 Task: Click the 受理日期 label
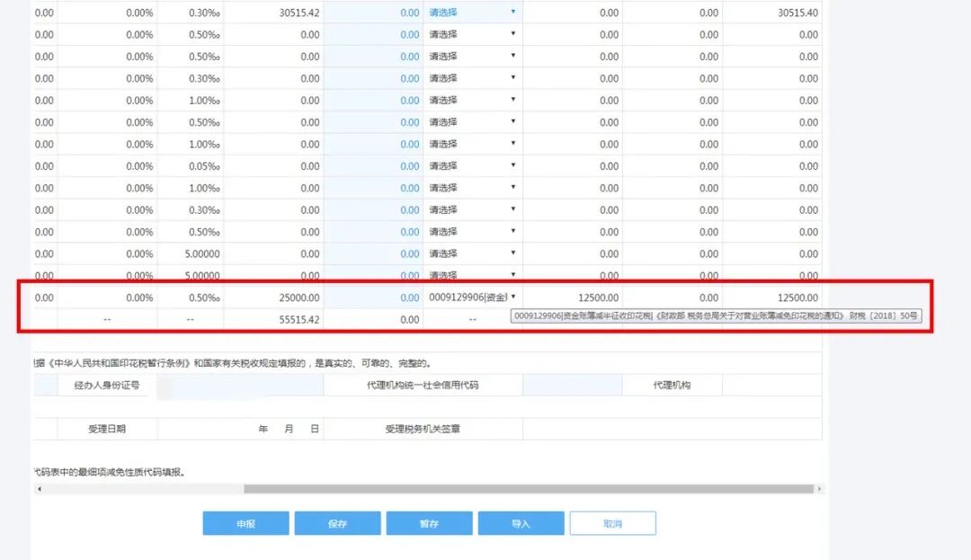tap(106, 429)
